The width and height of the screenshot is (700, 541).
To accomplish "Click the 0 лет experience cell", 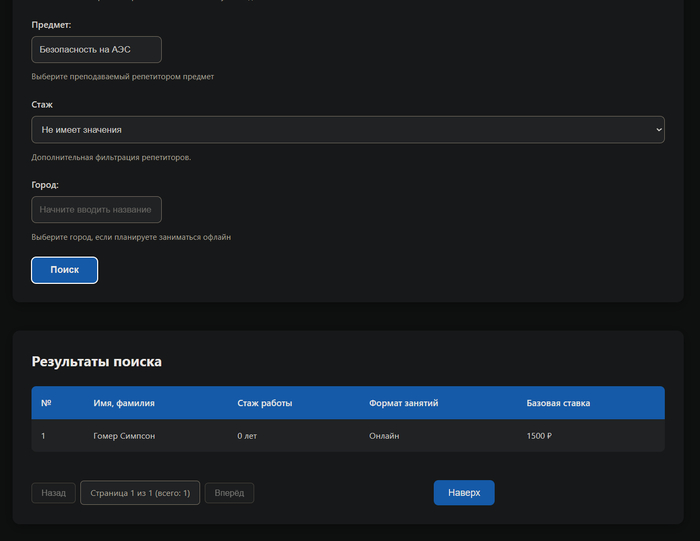I will pos(250,436).
